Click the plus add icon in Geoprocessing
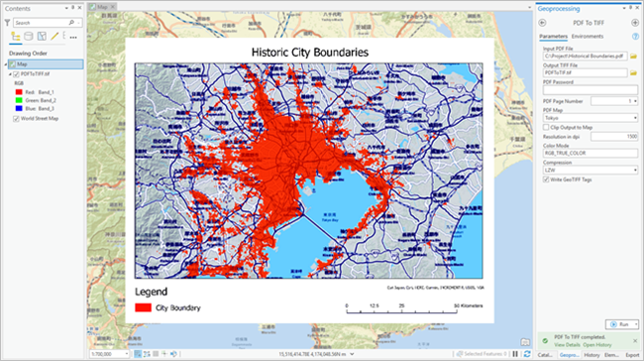644x361 pixels. point(635,23)
